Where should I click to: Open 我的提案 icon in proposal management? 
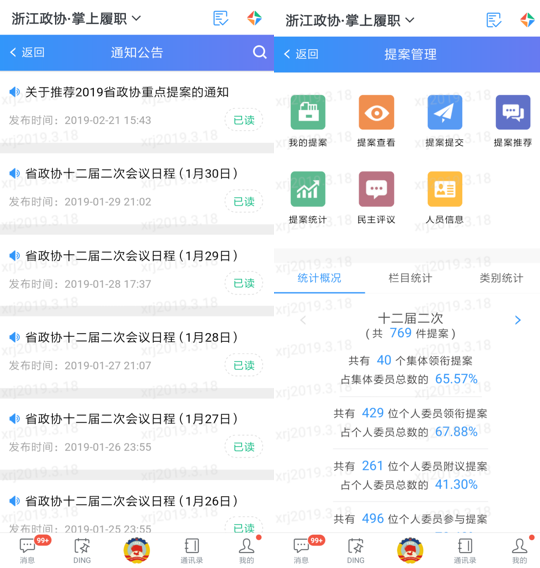click(308, 112)
